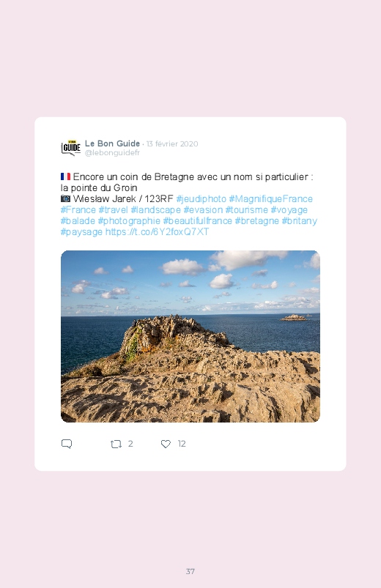This screenshot has width=381, height=588.
Task: Click the #beautifulfrance hashtag
Action: (x=197, y=221)
